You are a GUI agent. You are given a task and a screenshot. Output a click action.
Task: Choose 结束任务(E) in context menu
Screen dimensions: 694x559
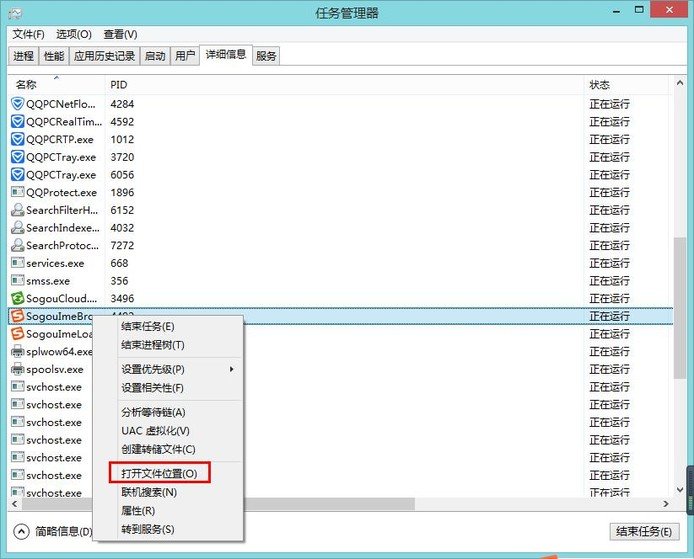pos(148,327)
